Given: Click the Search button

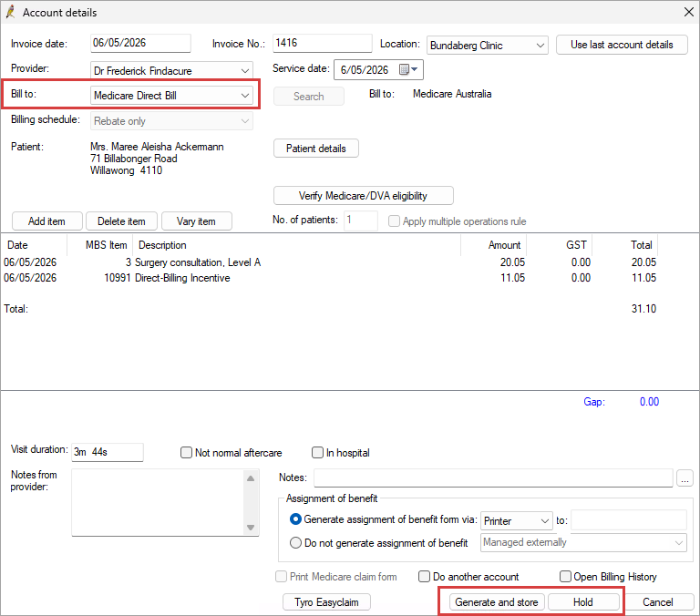Looking at the screenshot, I should click(x=308, y=97).
